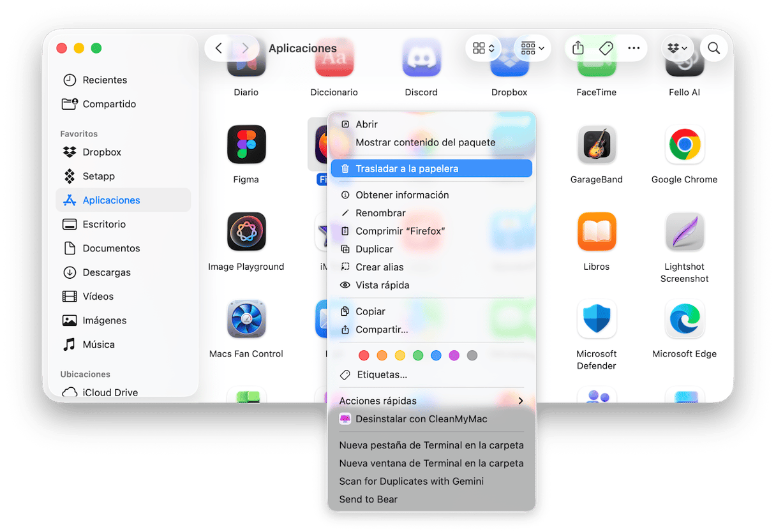Click the tag icon in toolbar

pos(606,48)
